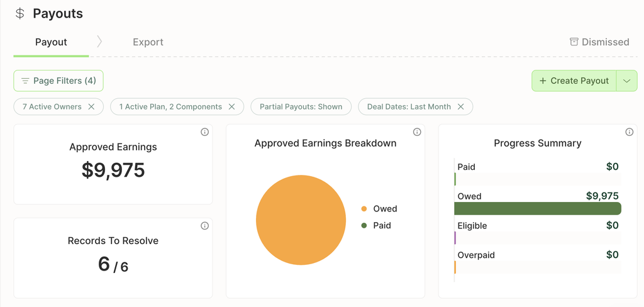Switch to the Export tab
This screenshot has width=644, height=307.
coord(148,42)
